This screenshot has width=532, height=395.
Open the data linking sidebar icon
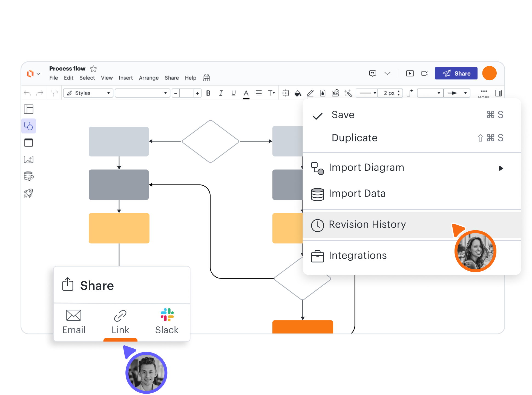point(28,176)
